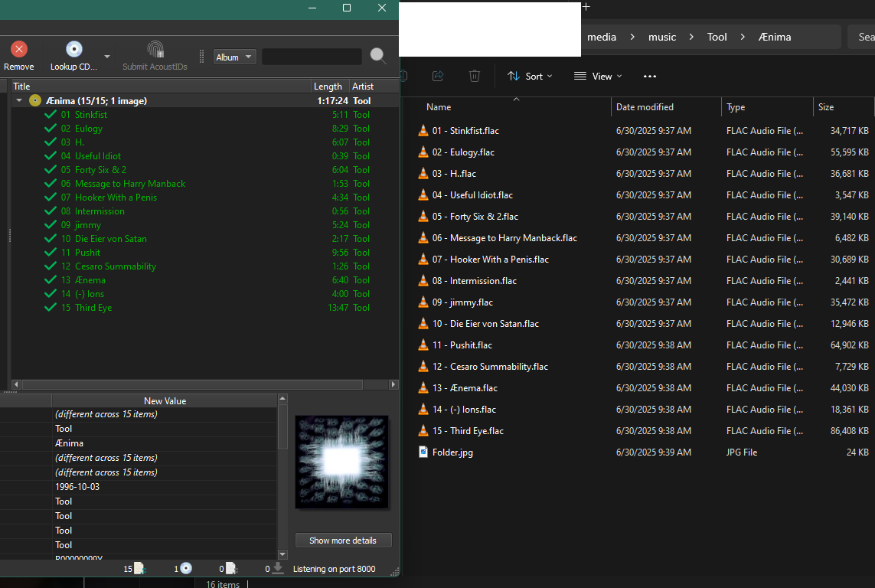875x588 pixels.
Task: Click the Show more details button
Action: (x=342, y=541)
